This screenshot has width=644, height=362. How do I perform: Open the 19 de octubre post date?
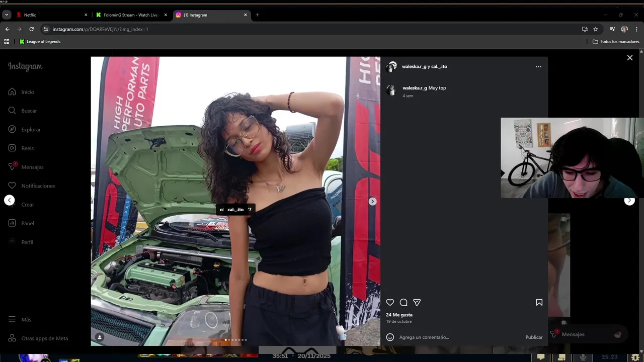398,321
